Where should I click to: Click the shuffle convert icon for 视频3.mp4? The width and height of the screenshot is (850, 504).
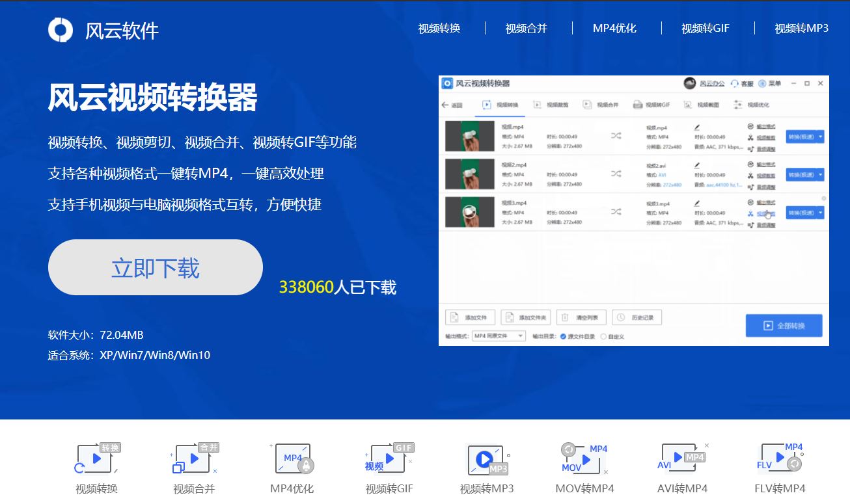616,211
